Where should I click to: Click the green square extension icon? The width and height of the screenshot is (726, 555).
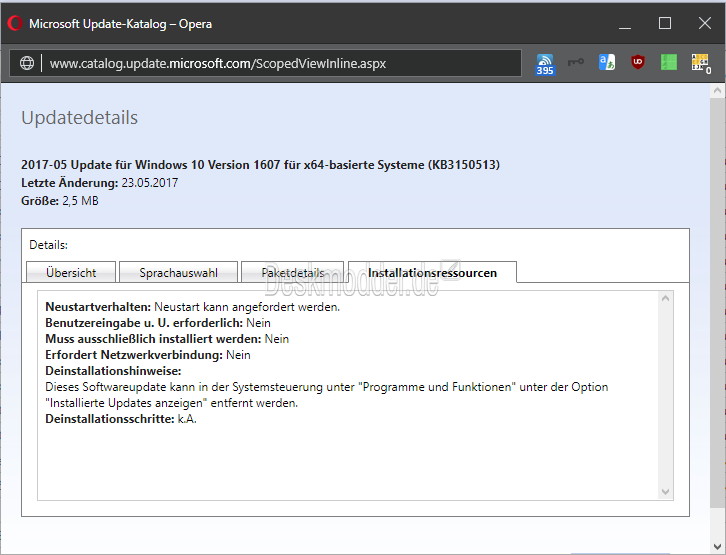669,62
